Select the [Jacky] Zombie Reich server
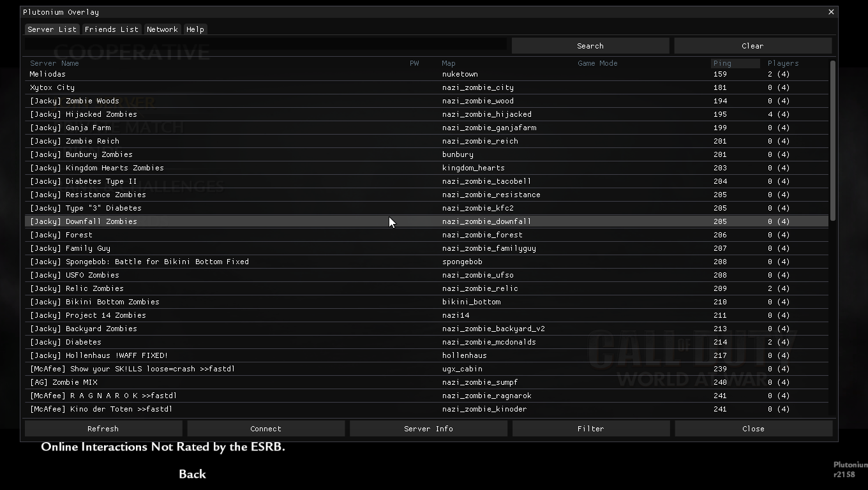 pos(426,141)
